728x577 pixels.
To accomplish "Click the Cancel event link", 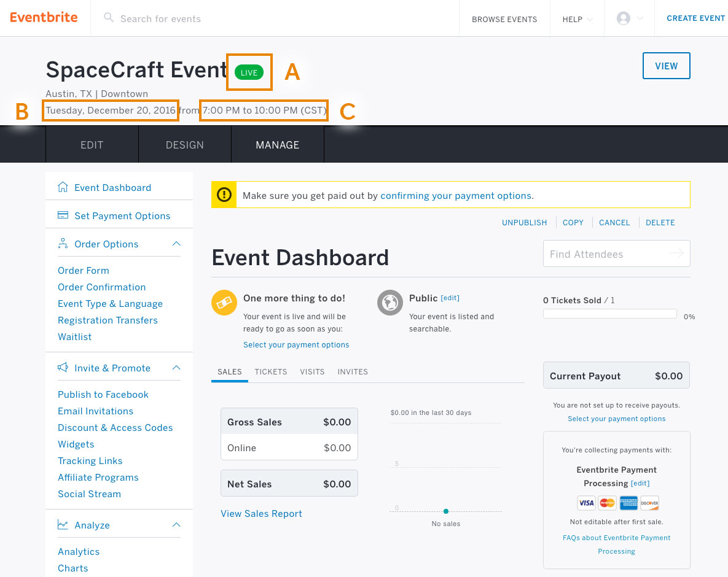I will click(614, 222).
